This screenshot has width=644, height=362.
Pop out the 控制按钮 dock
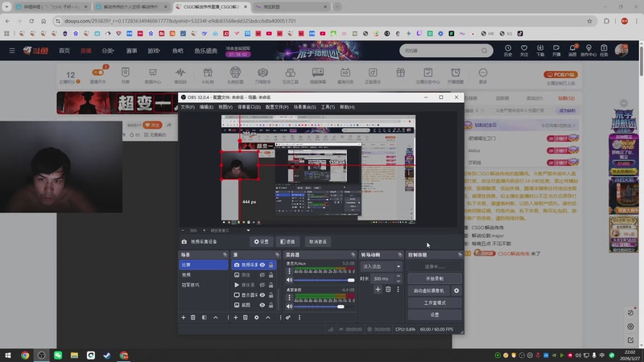click(x=460, y=254)
